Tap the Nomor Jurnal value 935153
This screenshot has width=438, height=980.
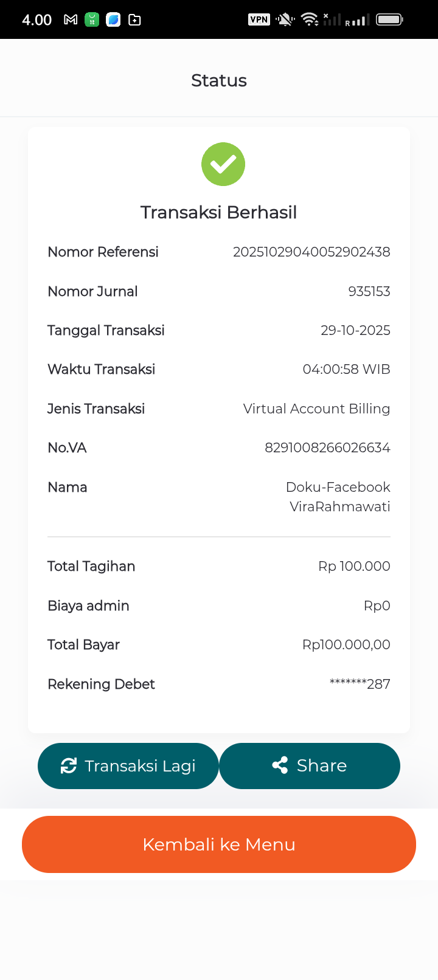click(369, 291)
